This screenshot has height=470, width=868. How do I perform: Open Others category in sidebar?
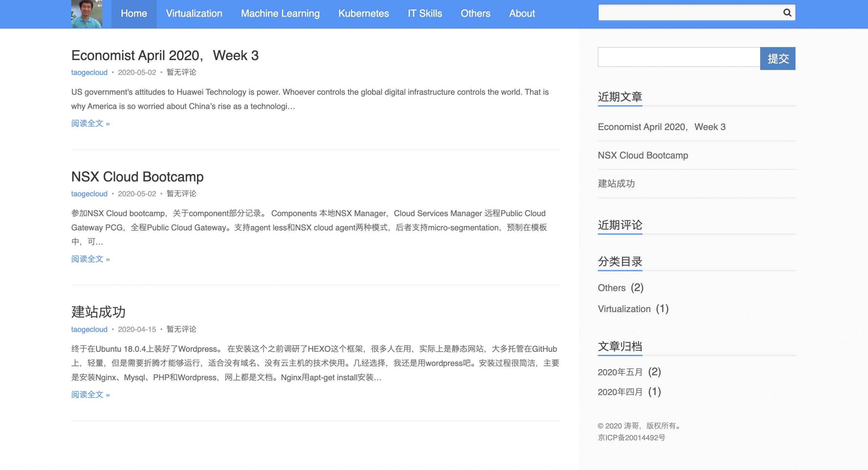coord(611,288)
